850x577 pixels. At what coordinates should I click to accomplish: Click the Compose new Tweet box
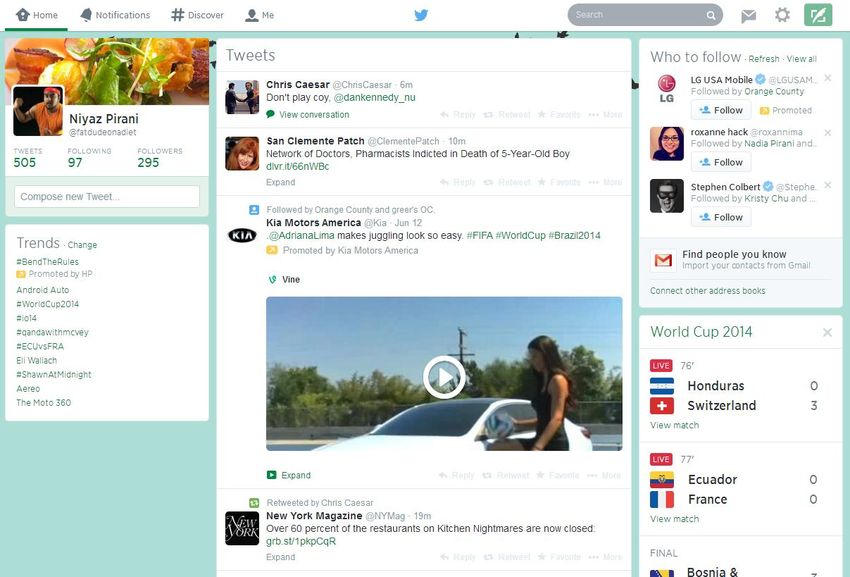(107, 196)
